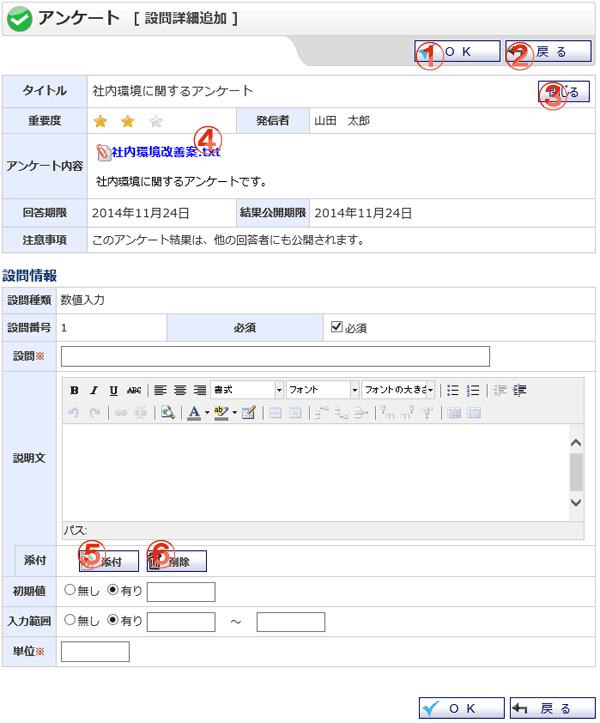Image resolution: width=600 pixels, height=723 pixels.
Task: Center-align text in the editor
Action: click(x=180, y=391)
